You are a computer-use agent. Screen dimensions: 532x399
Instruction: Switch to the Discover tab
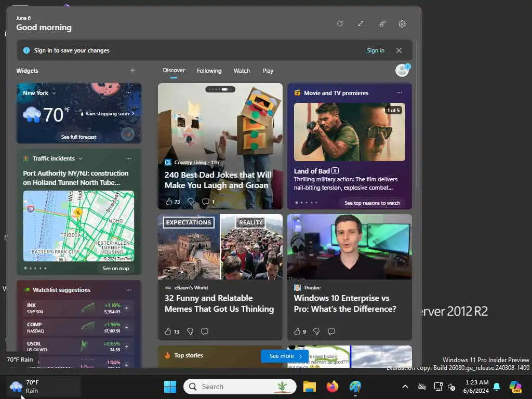pyautogui.click(x=174, y=71)
